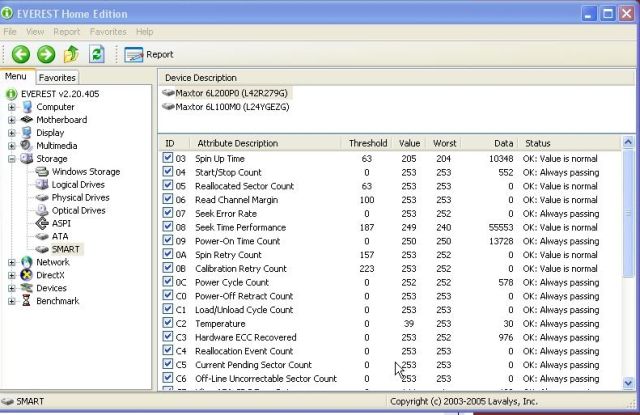Expand the Benchmark tree node
The image size is (640, 415).
pyautogui.click(x=12, y=302)
